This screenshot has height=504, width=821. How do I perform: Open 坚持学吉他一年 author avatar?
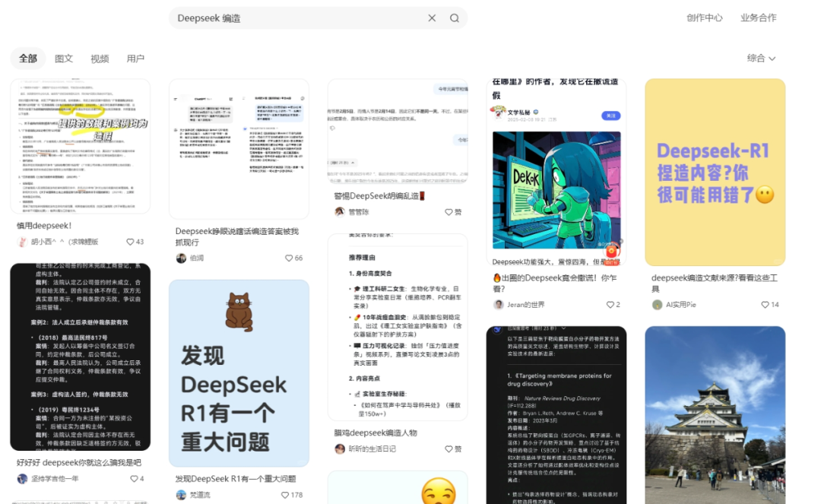pyautogui.click(x=22, y=478)
